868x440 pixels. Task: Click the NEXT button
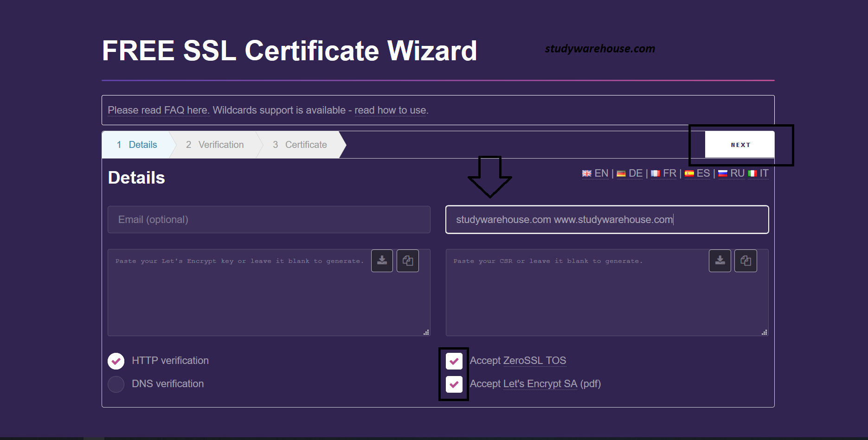740,145
